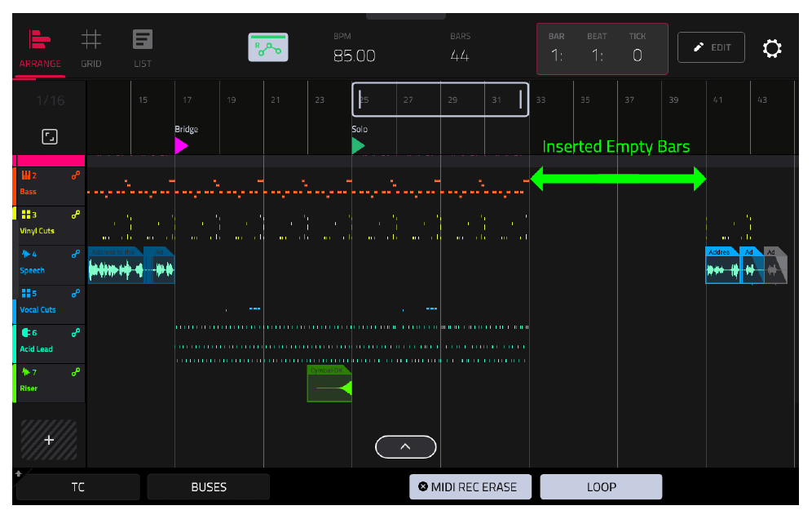812x519 pixels.
Task: Click the loop region end handle near bar 31
Action: point(520,100)
